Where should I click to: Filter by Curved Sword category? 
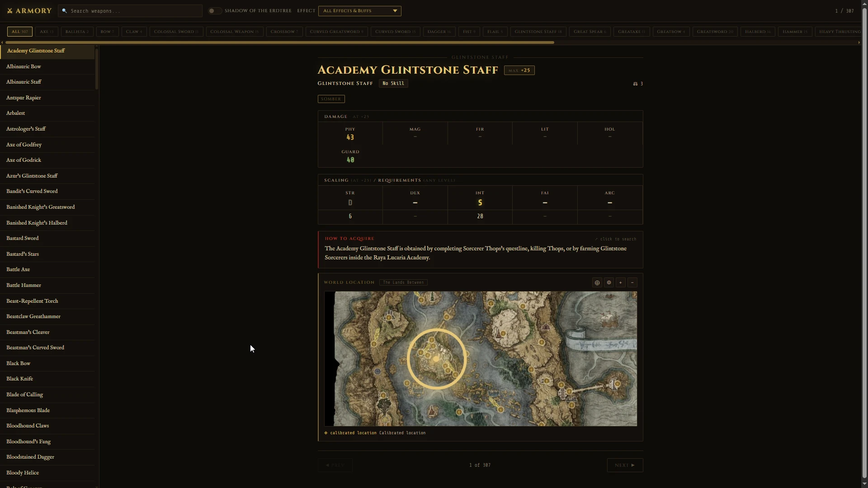click(x=396, y=32)
